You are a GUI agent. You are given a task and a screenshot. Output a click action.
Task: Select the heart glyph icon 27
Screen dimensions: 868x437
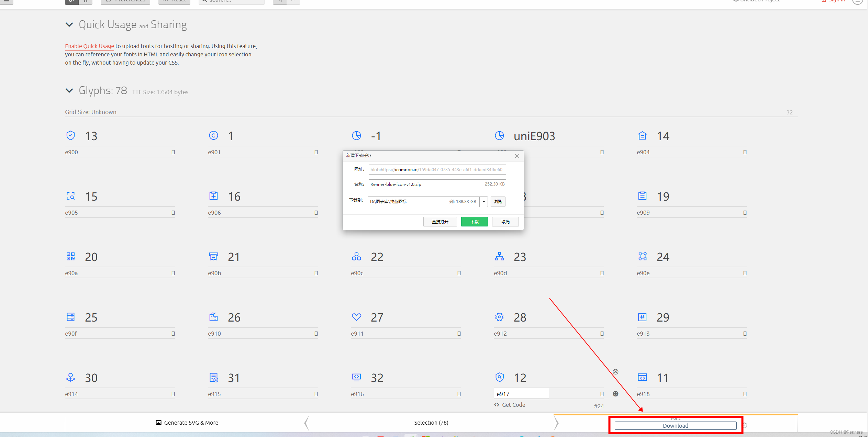pos(356,317)
